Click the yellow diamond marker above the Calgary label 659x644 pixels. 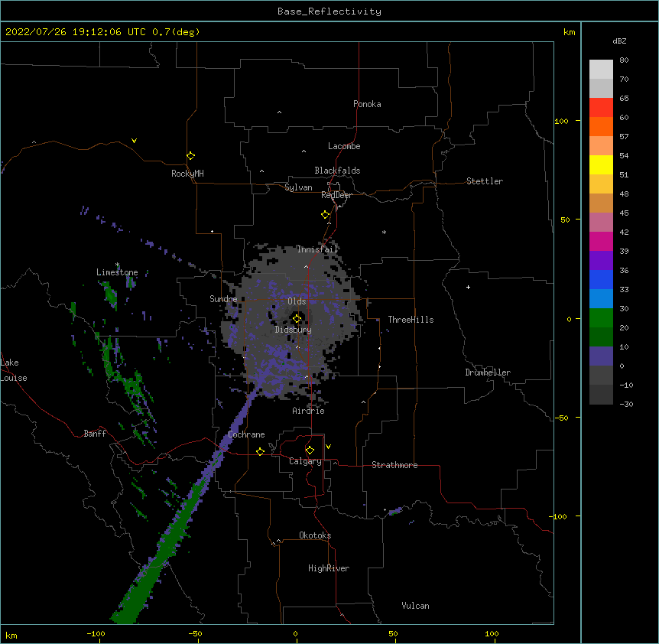pyautogui.click(x=310, y=450)
